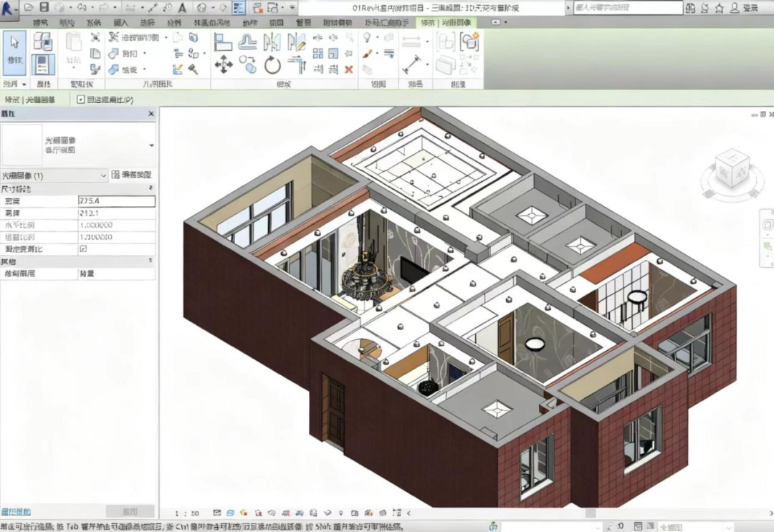
Task: Click the Save icon in quick access toolbar
Action: pyautogui.click(x=44, y=7)
